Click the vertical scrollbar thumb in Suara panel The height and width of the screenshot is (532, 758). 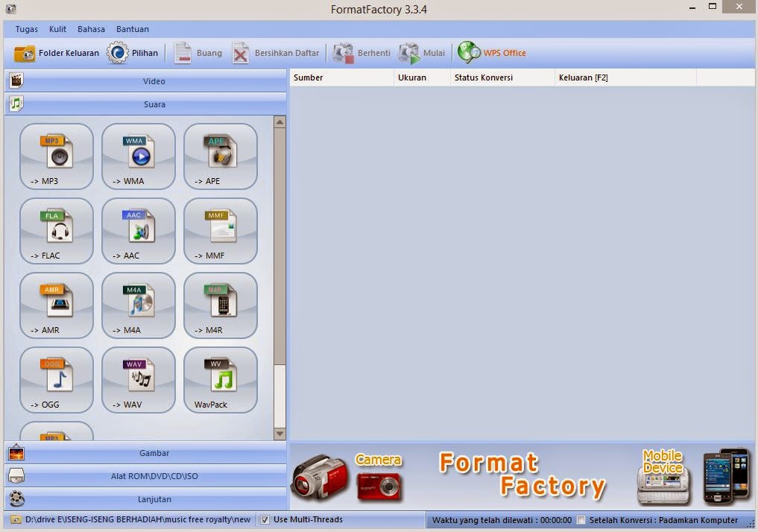click(x=280, y=247)
